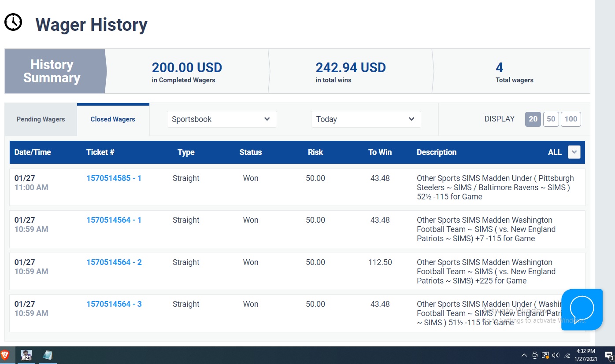Display 20 wagers per page
This screenshot has height=364, width=615.
click(x=533, y=119)
